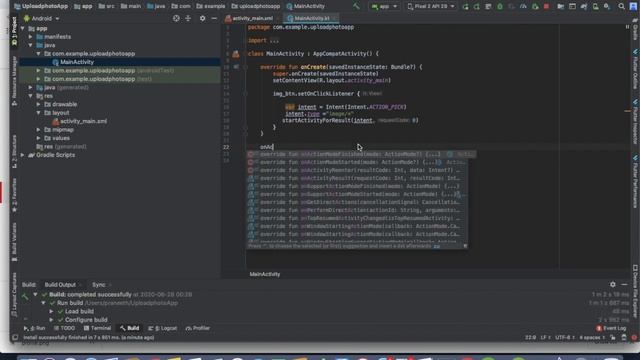
Task: Click the Attach Debugger to Android Process icon
Action: click(x=535, y=7)
